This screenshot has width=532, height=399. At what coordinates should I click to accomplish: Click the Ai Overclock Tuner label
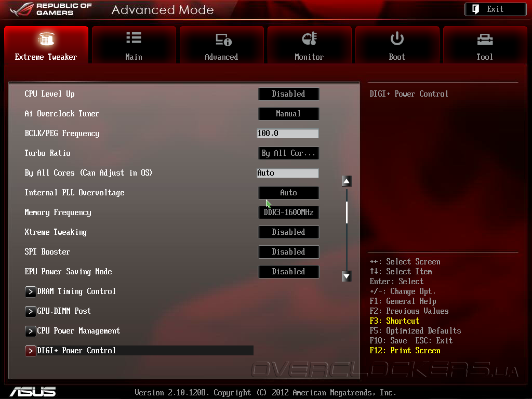tap(62, 114)
